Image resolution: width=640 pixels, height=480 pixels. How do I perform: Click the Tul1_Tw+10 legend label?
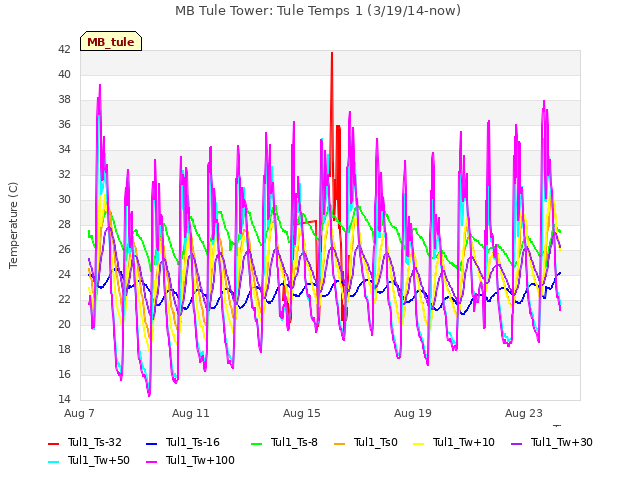[x=464, y=442]
